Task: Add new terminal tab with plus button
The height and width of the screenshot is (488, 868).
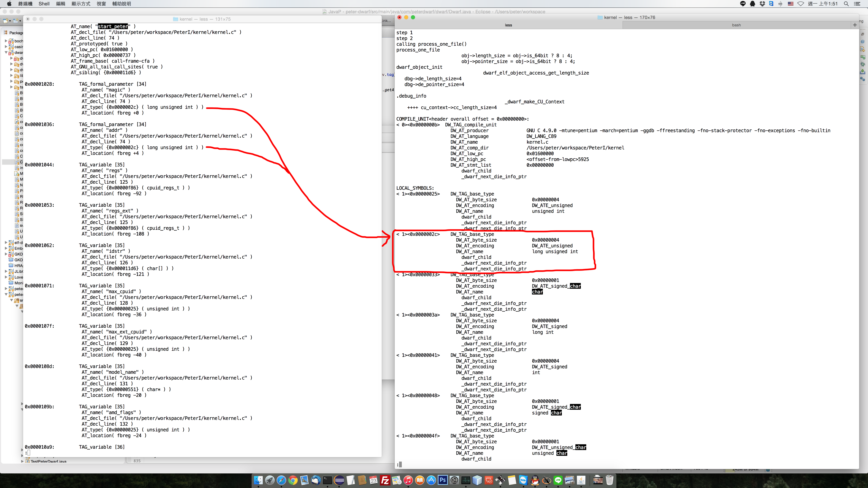Action: tap(855, 25)
